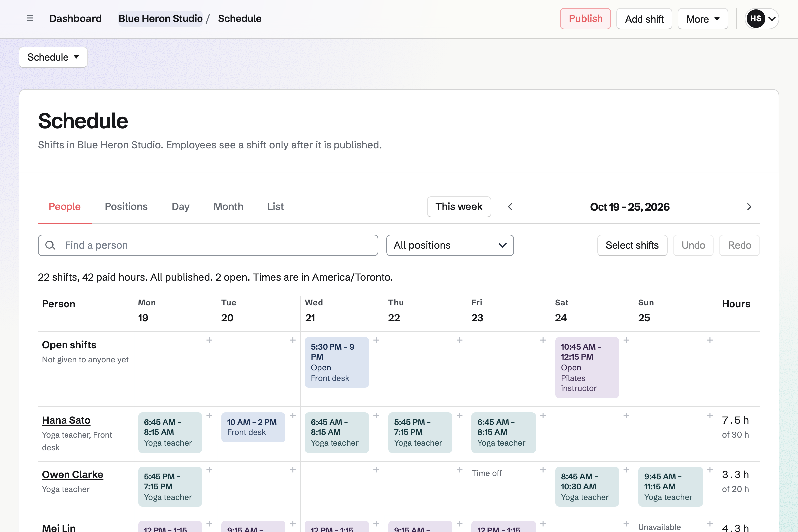798x532 pixels.
Task: Add Wednesday shift for Owen Clarke
Action: point(376,470)
